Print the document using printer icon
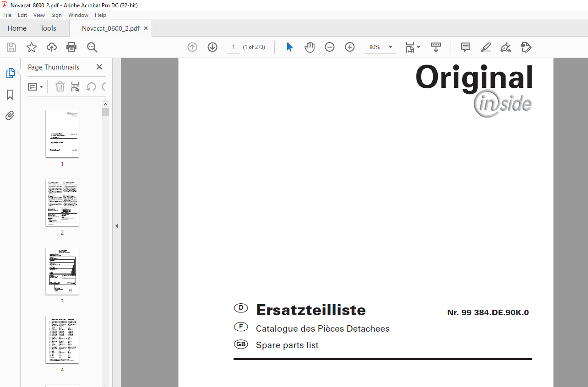Image resolution: width=588 pixels, height=387 pixels. 71,47
